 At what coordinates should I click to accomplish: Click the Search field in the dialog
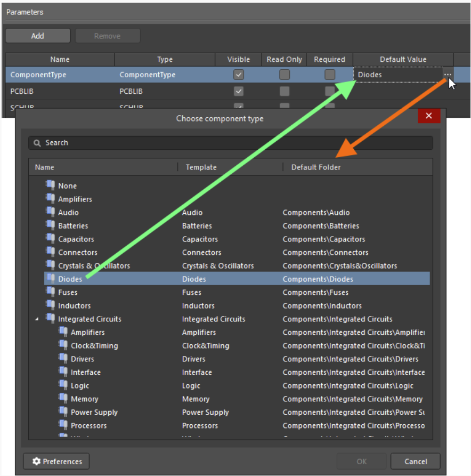pyautogui.click(x=230, y=143)
